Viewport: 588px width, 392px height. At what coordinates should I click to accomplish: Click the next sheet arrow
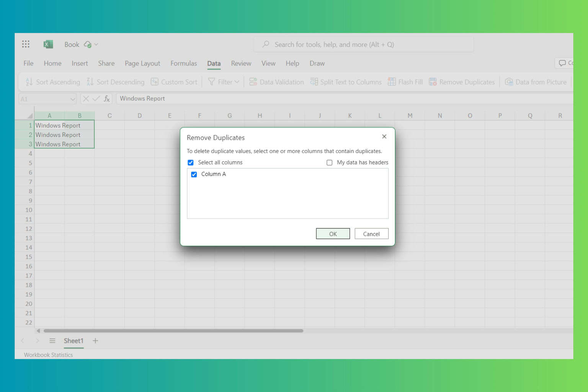(38, 341)
